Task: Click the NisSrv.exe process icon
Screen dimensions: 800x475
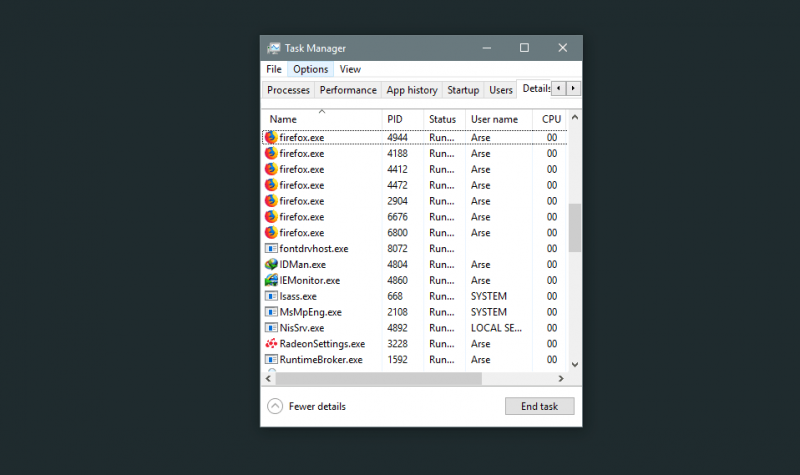Action: click(x=271, y=328)
